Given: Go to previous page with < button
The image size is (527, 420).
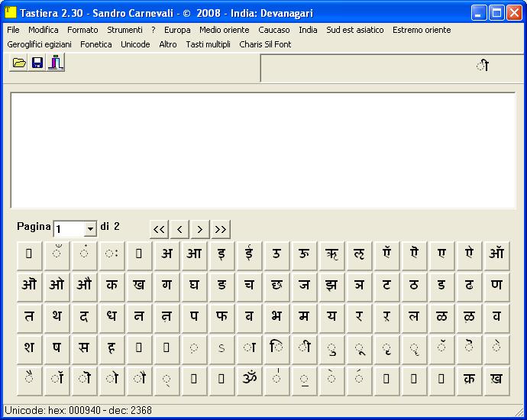Looking at the screenshot, I should tap(179, 230).
